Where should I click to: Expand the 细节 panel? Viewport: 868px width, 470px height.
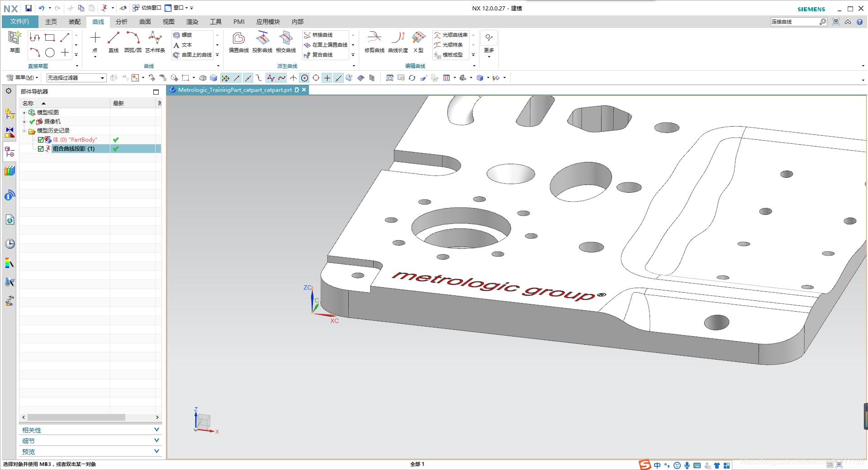pyautogui.click(x=90, y=441)
